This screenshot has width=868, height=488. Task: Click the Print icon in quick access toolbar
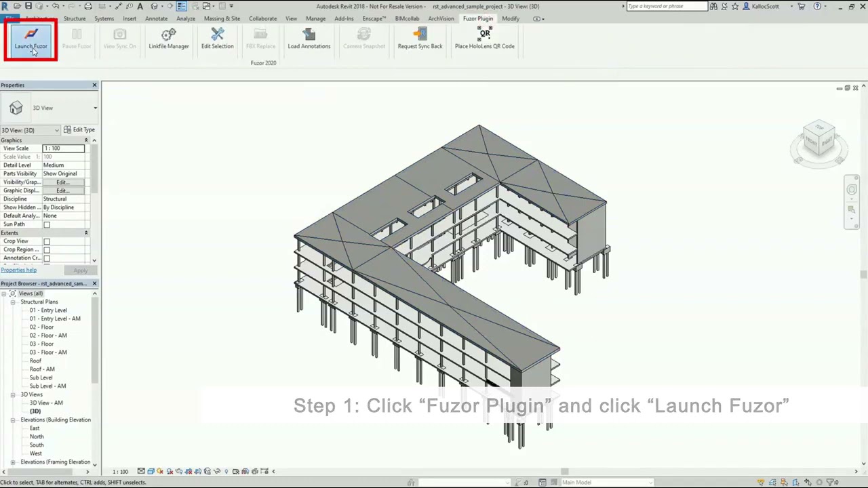point(88,6)
